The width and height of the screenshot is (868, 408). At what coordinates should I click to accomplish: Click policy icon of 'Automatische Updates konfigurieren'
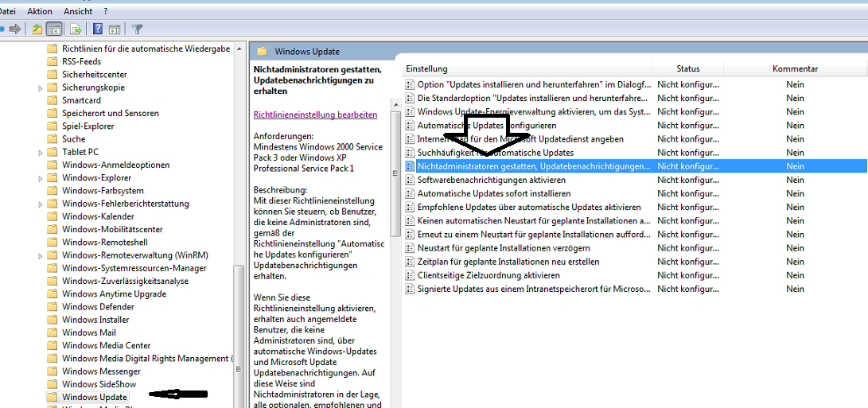[410, 125]
